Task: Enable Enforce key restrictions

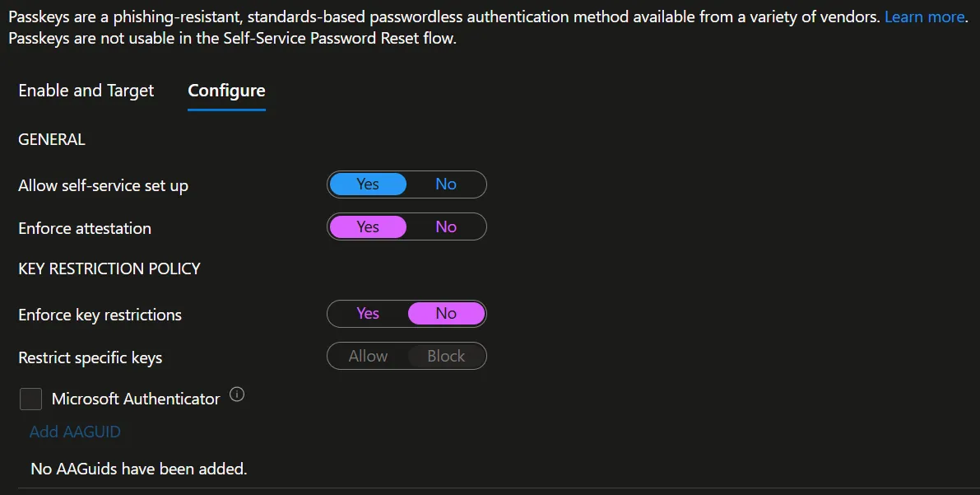Action: 368,314
